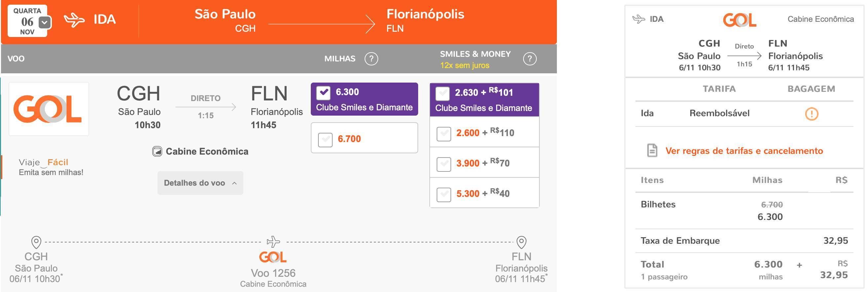Open the date dropdown next to 06 NOV
The width and height of the screenshot is (868, 292).
point(45,22)
